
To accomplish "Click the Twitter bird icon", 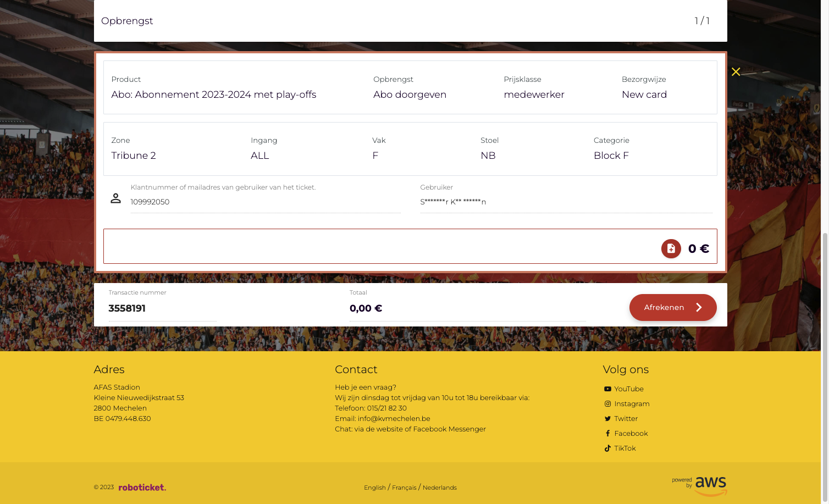I will coord(607,419).
